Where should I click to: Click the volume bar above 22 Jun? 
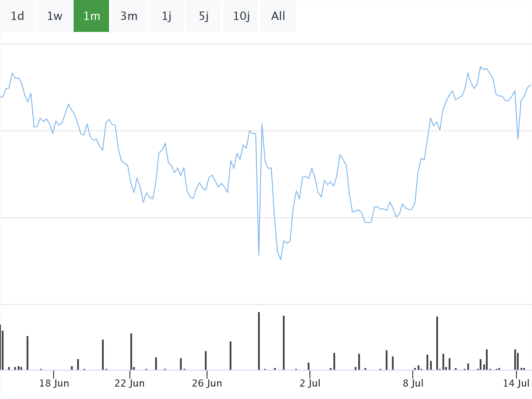pyautogui.click(x=131, y=351)
